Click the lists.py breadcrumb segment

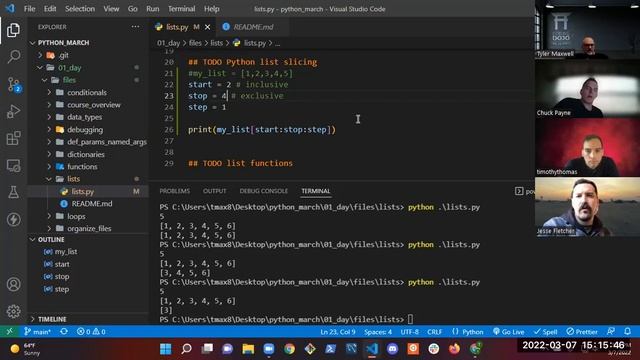pyautogui.click(x=250, y=43)
